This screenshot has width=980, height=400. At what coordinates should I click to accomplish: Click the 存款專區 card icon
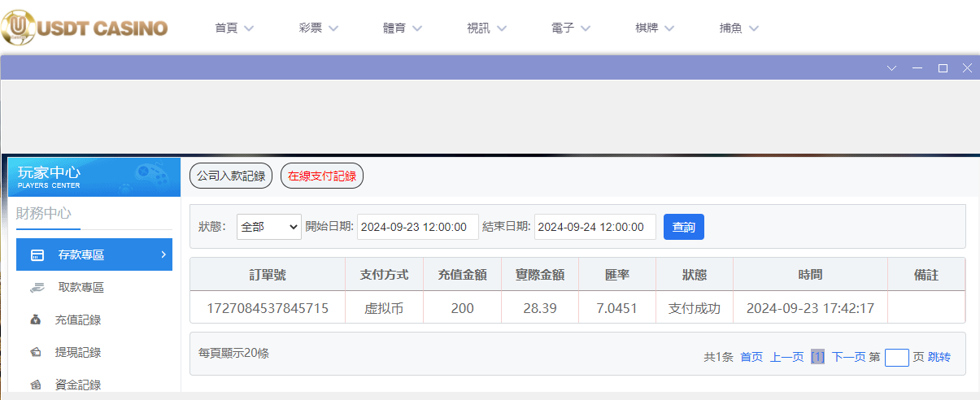[x=37, y=255]
